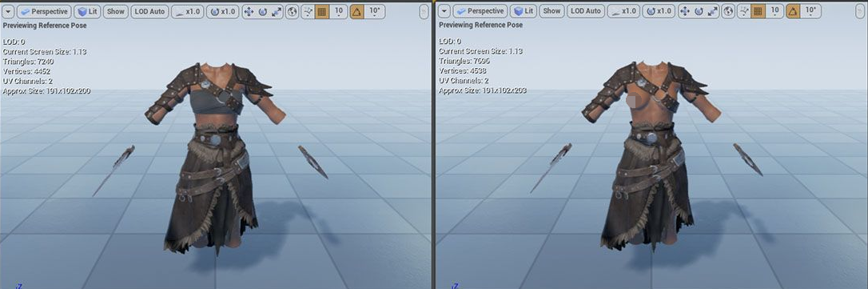
Task: Toggle rotation angle snapping in left viewport
Action: click(357, 11)
